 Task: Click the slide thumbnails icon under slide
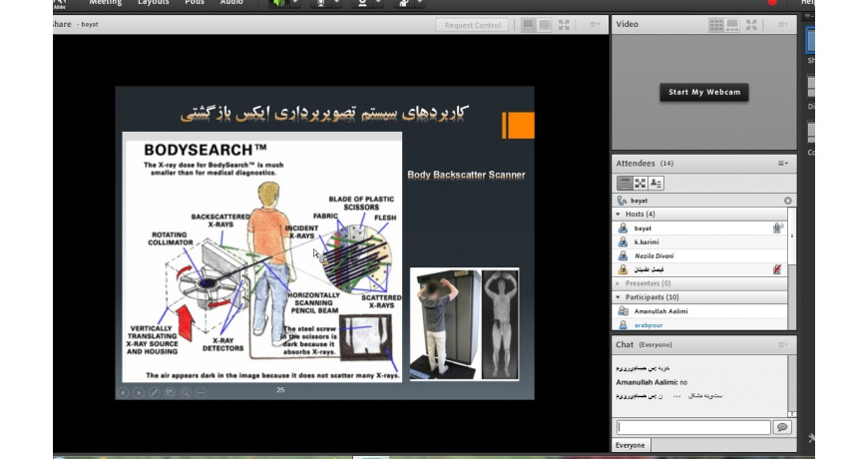coord(170,392)
